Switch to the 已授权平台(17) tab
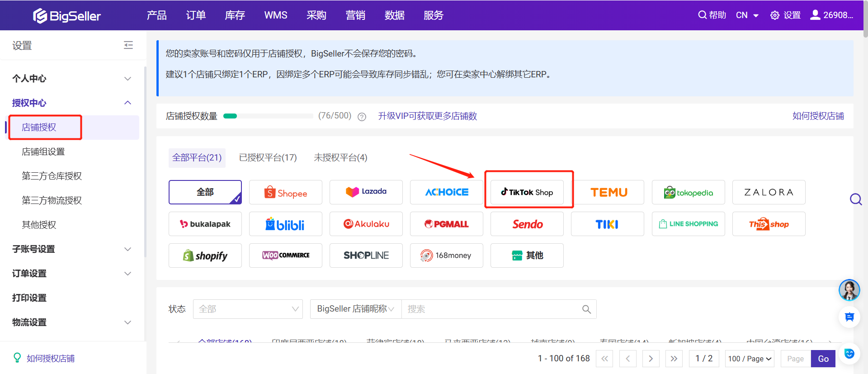The height and width of the screenshot is (374, 868). [268, 158]
